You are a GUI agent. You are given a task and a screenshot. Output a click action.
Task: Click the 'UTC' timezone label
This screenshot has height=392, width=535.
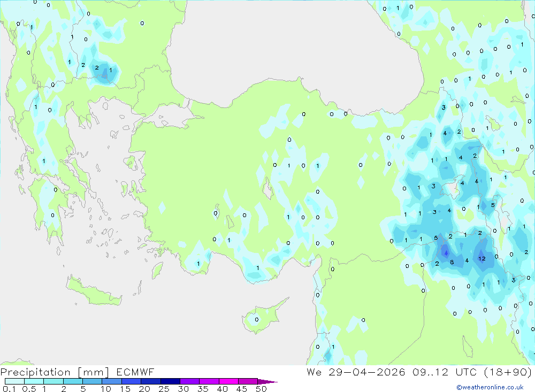pyautogui.click(x=466, y=372)
